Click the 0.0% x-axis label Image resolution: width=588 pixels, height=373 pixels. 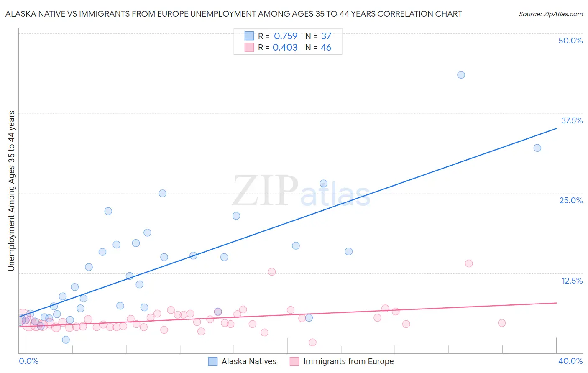coord(28,361)
